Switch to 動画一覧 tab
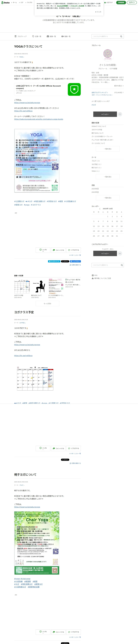The image size is (138, 644). [66, 36]
